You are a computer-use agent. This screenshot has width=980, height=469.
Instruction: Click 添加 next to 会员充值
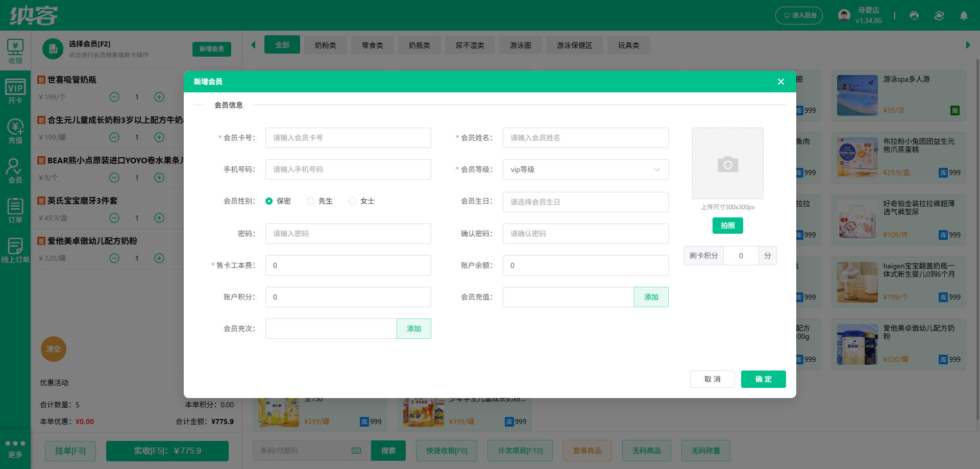pos(651,297)
